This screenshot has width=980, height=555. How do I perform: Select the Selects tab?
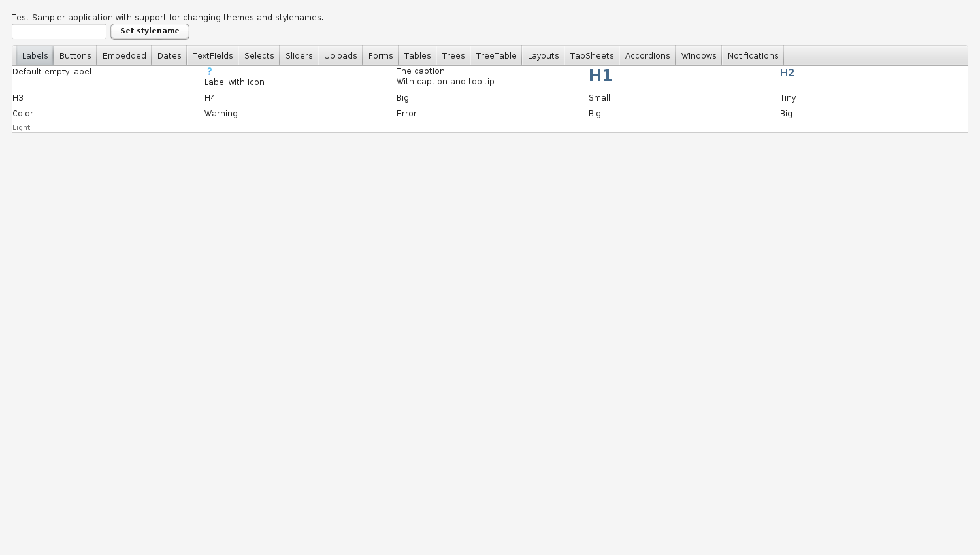coord(259,56)
